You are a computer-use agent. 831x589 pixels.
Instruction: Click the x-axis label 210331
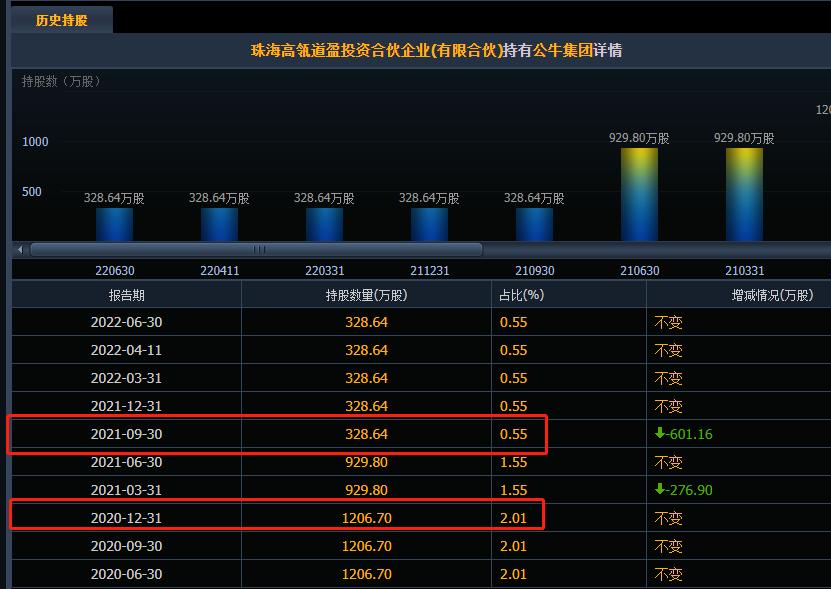click(745, 270)
